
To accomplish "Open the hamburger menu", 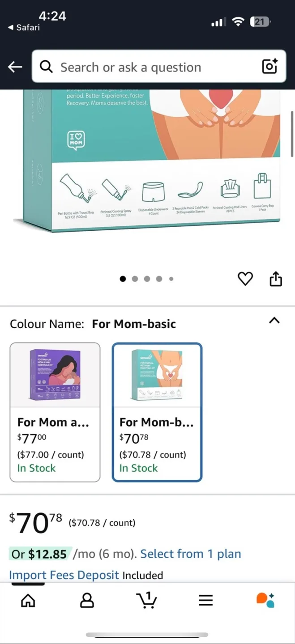I will (x=205, y=601).
